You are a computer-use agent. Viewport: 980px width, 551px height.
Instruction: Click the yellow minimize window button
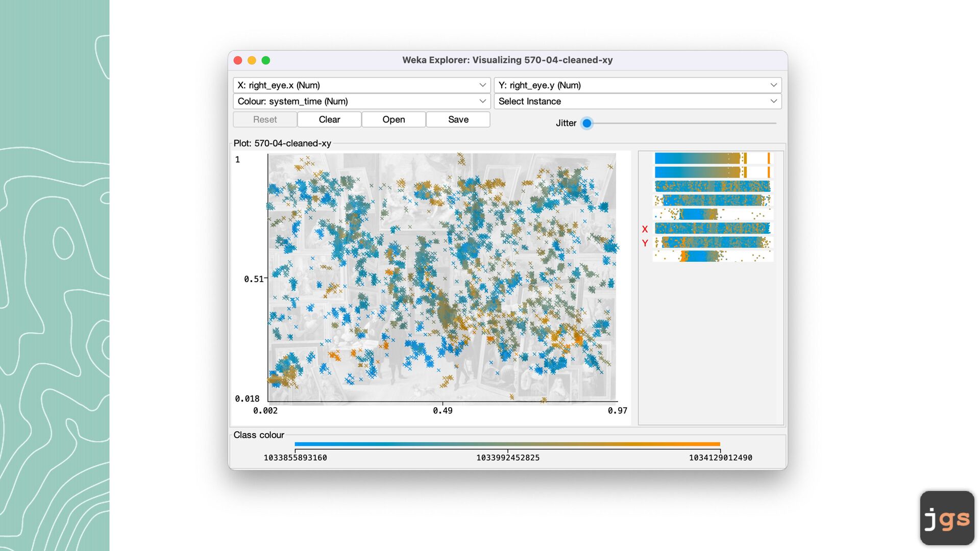[x=252, y=60]
